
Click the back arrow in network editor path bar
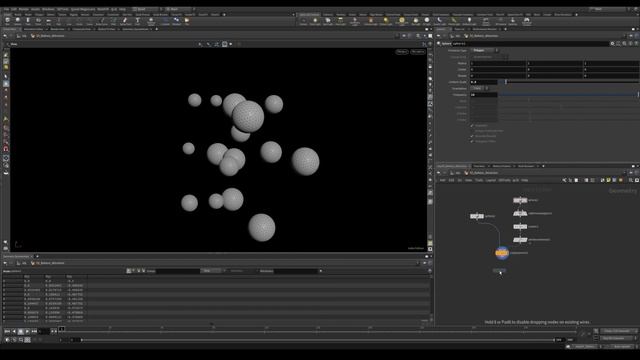439,173
